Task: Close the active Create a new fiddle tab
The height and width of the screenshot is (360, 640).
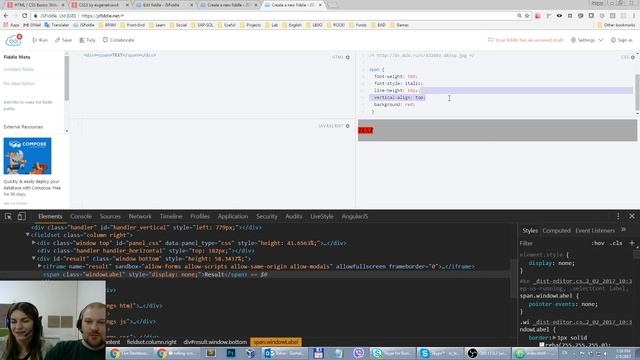Action: (x=320, y=5)
